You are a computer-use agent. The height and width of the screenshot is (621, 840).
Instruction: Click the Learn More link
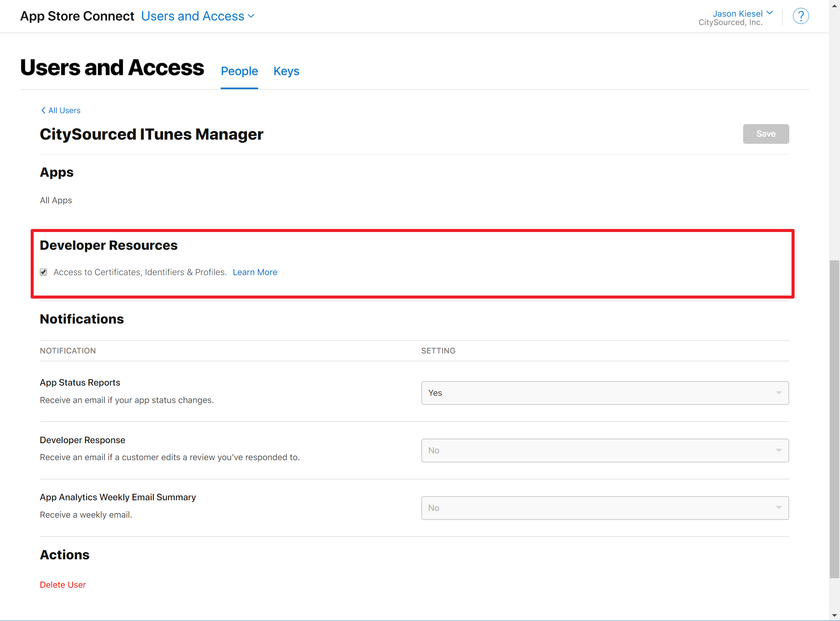coord(255,272)
